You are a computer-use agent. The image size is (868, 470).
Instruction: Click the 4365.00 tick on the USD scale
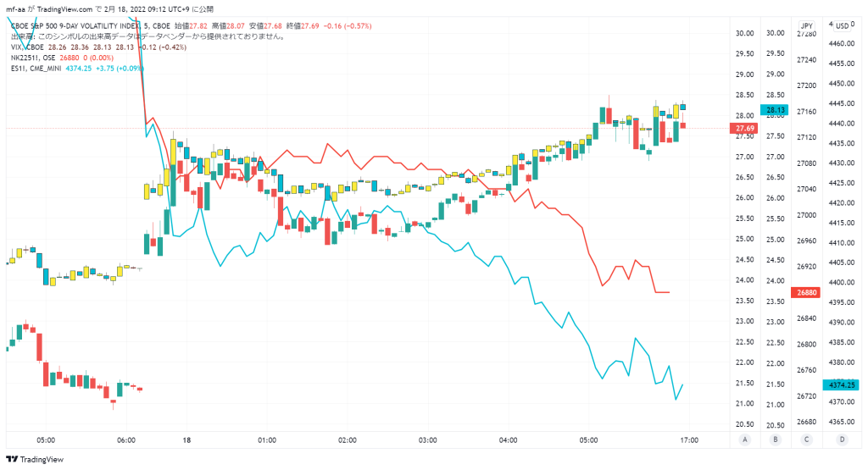[842, 422]
